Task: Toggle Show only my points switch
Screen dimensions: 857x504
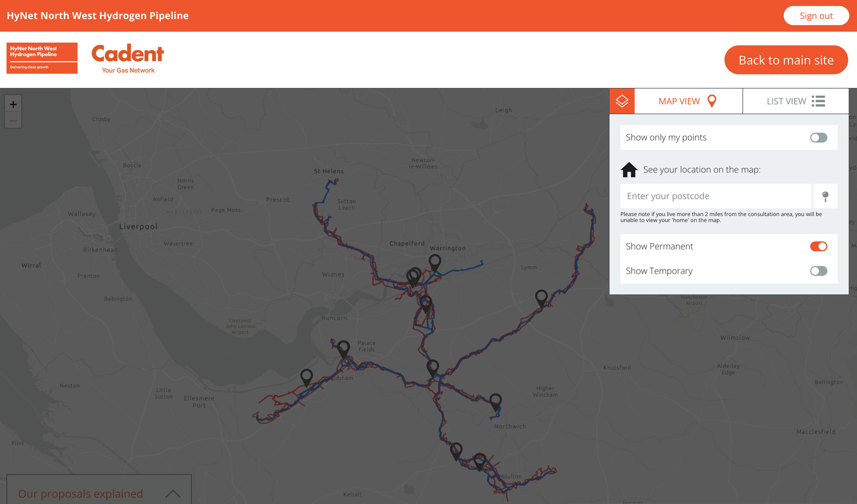Action: (818, 138)
